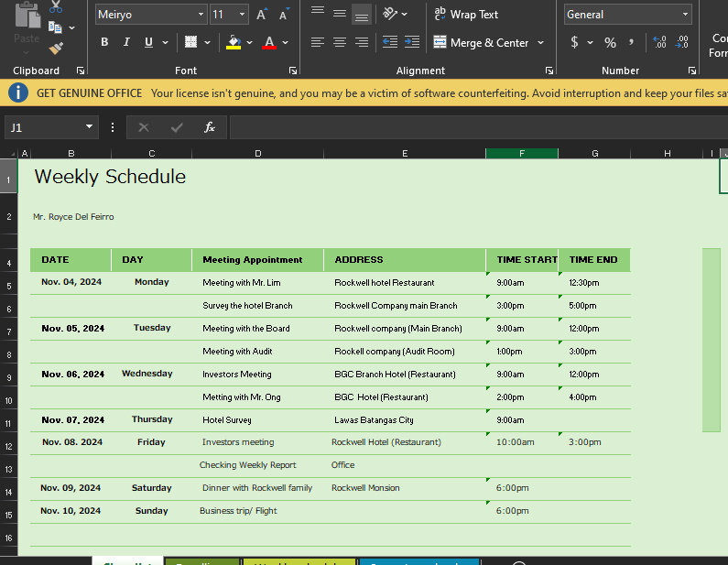Click the Cut scissors icon
The image size is (728, 565).
click(x=56, y=6)
